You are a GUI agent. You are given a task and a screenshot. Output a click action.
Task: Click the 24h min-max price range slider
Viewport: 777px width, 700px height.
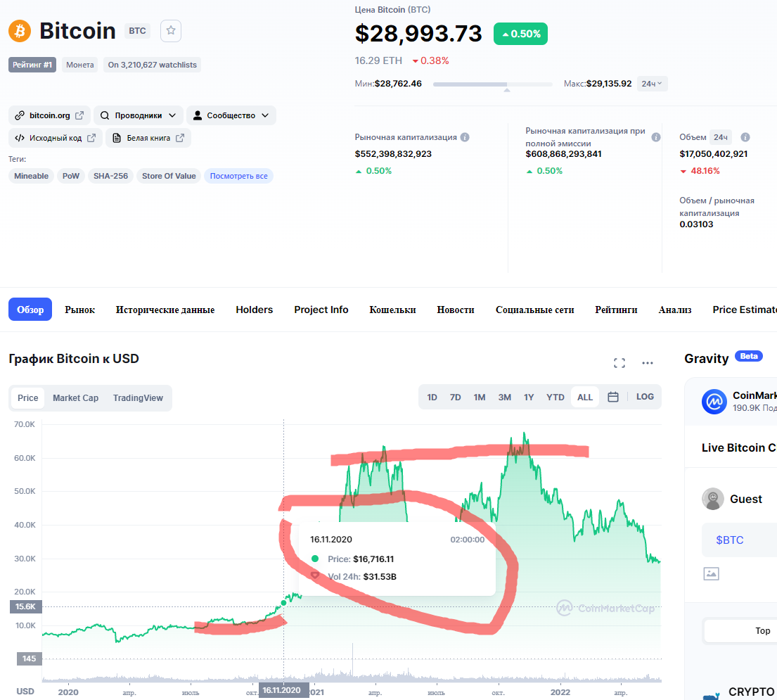492,84
